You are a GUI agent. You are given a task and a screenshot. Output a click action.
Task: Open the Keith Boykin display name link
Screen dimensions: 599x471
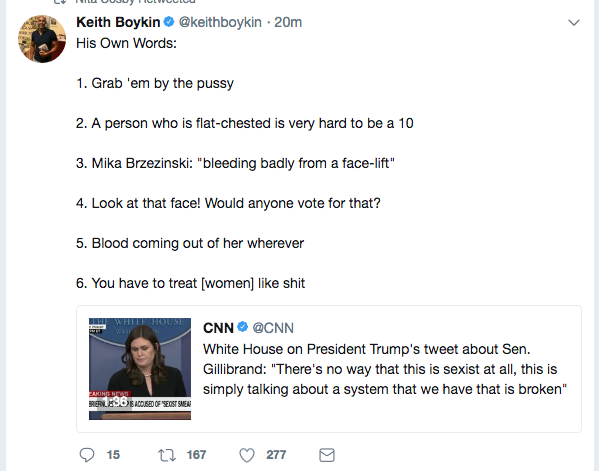(x=118, y=22)
